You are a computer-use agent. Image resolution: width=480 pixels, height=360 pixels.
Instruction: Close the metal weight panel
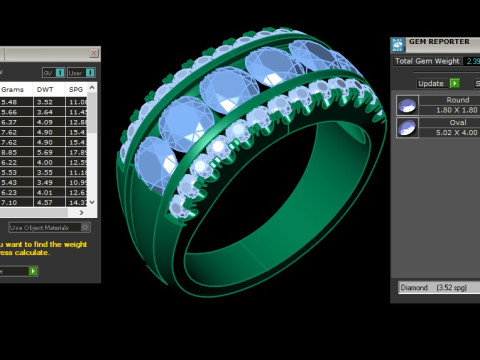pos(94,53)
